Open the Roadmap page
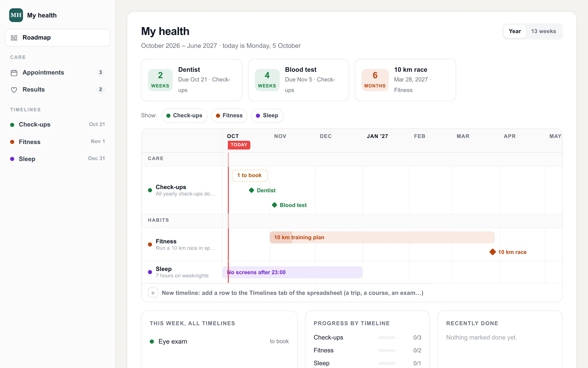The image size is (588, 368). [x=58, y=38]
